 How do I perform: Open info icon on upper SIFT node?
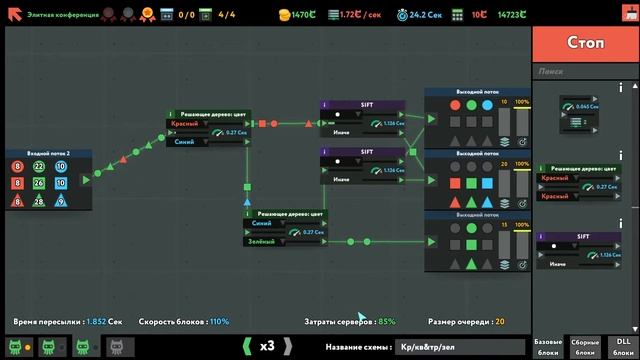pyautogui.click(x=324, y=105)
